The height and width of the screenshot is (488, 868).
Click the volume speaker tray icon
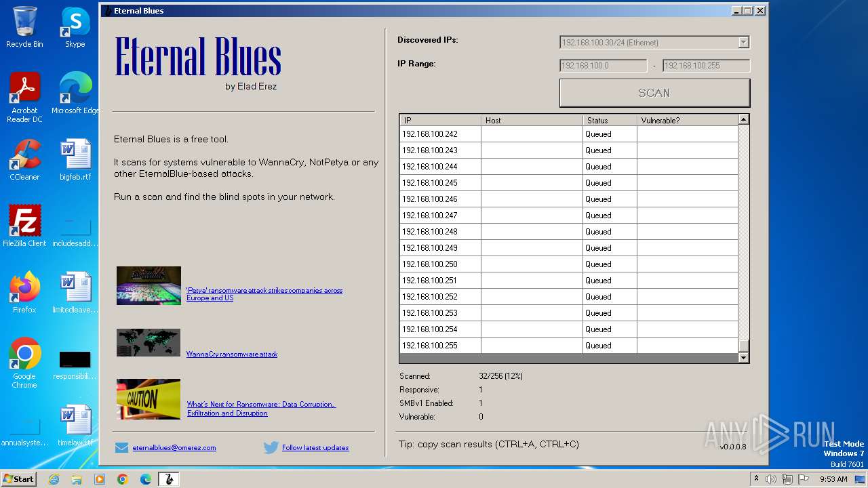point(770,479)
